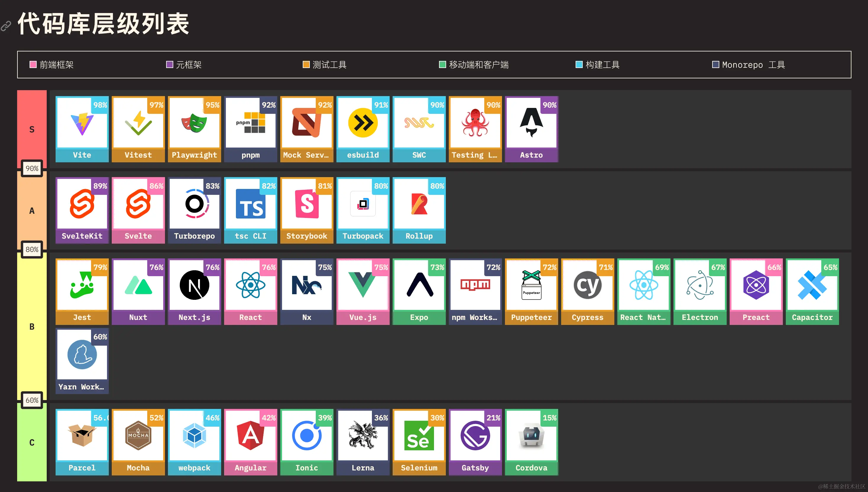Click the Electron logo tile

point(700,286)
